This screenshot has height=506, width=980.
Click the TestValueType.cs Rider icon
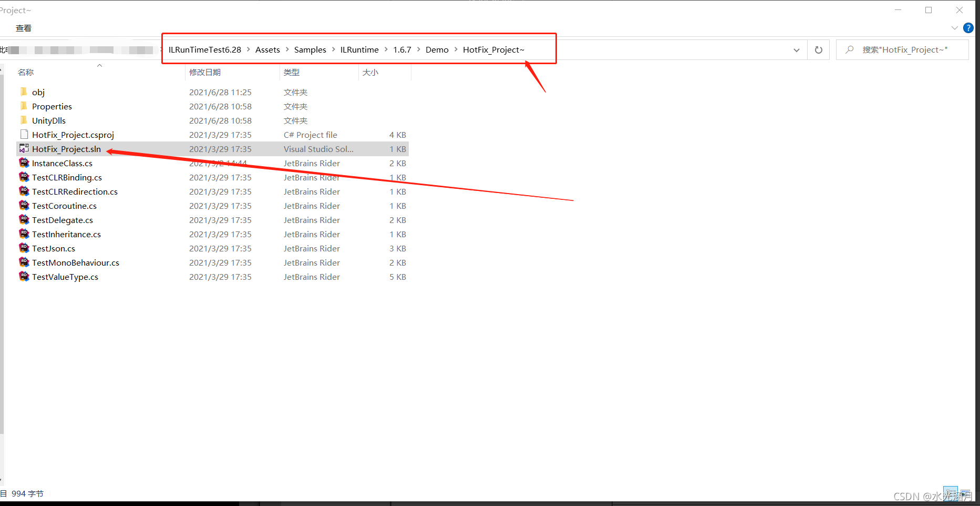[x=24, y=277]
